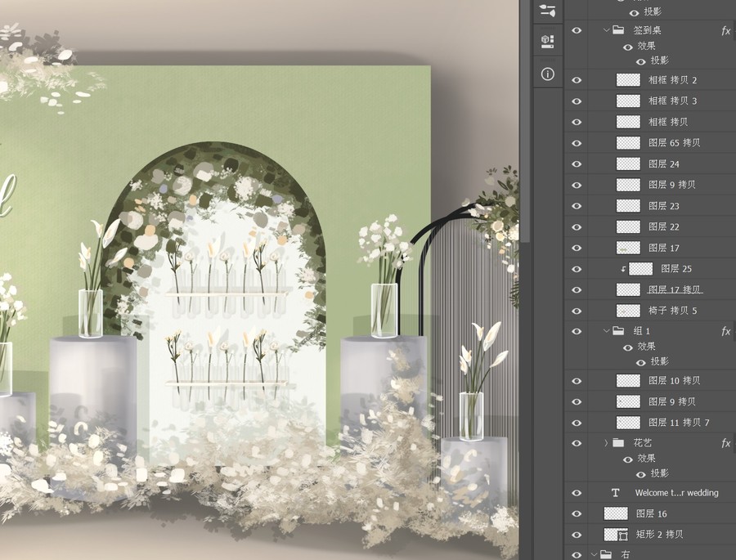736x560 pixels.
Task: Click the 投影 label under 签到桌
Action: click(659, 60)
